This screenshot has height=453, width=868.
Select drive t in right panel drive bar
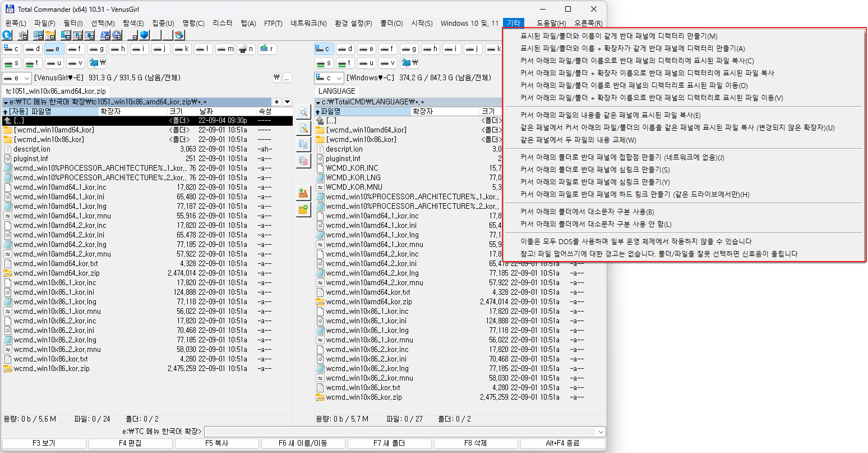(345, 63)
